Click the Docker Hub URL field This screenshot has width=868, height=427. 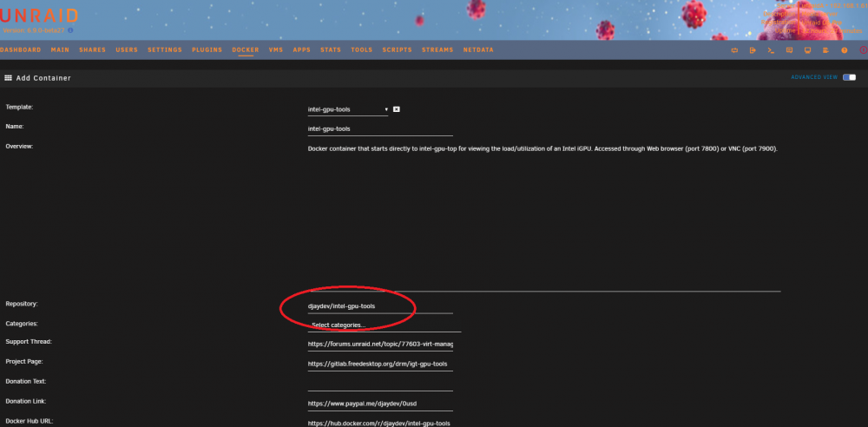click(x=380, y=424)
